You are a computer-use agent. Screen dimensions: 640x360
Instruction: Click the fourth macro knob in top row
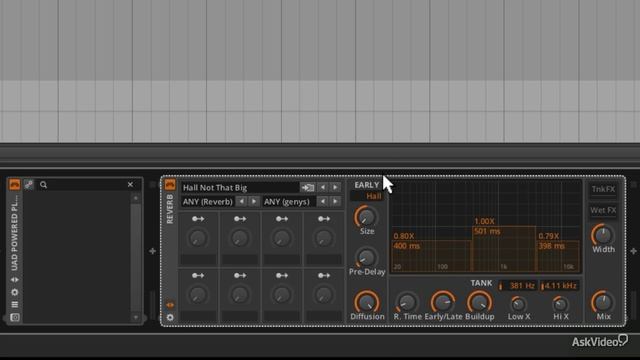pos(324,238)
